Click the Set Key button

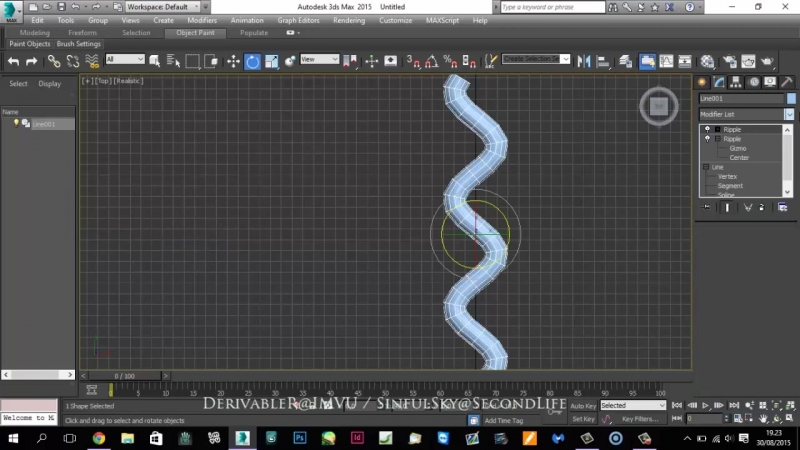click(x=583, y=419)
